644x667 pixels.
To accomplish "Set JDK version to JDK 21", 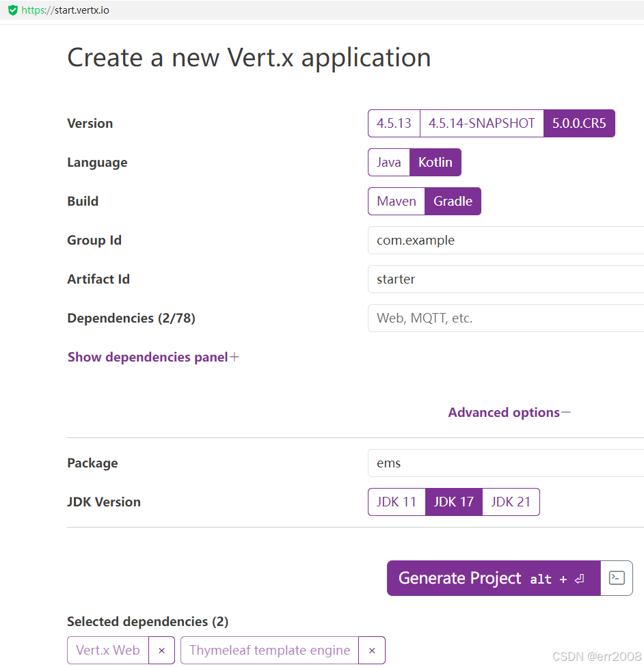I will tap(511, 502).
